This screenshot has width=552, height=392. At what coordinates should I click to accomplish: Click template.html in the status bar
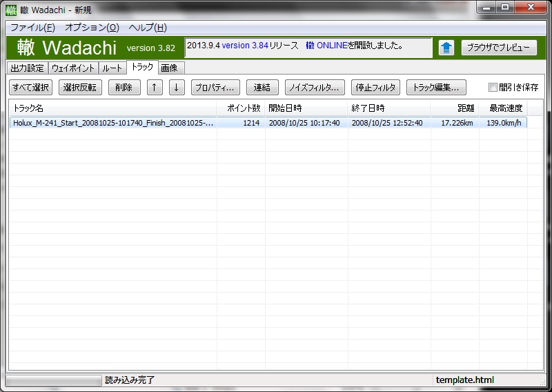click(464, 380)
